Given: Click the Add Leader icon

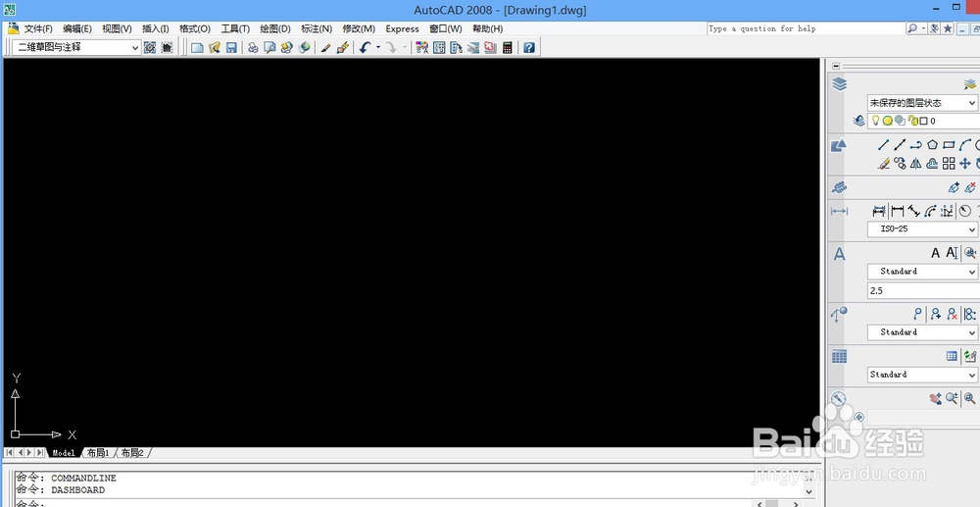Looking at the screenshot, I should (x=935, y=314).
